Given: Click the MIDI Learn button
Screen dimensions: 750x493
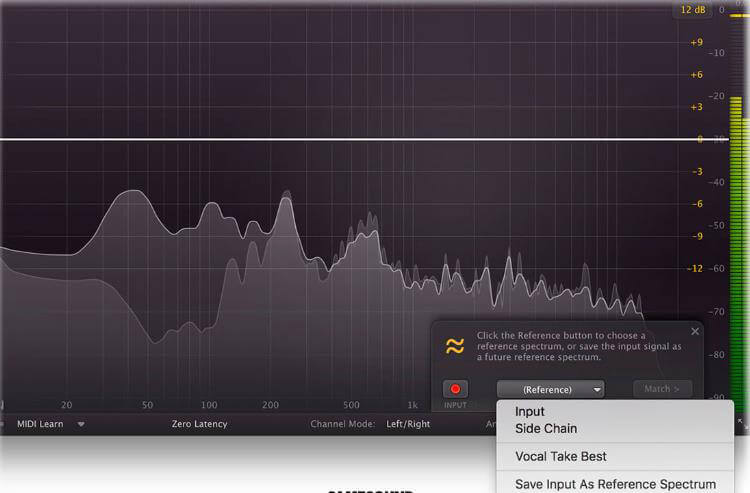Looking at the screenshot, I should pyautogui.click(x=42, y=424).
